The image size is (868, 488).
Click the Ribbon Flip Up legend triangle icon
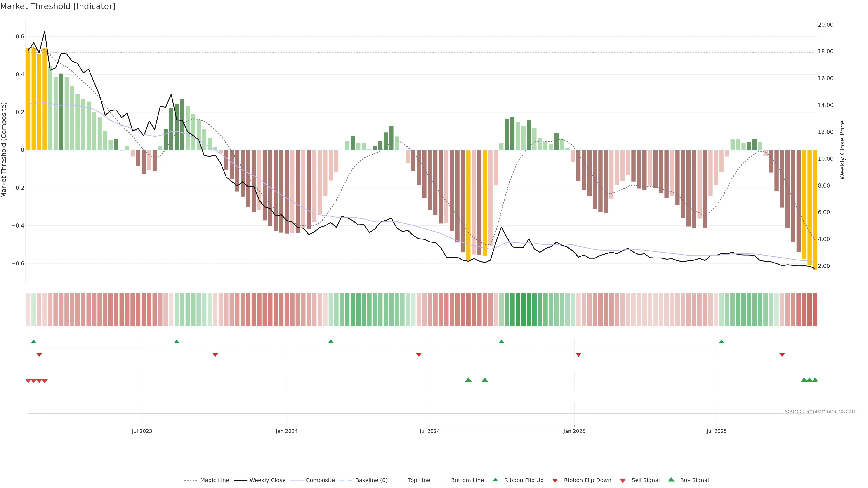pyautogui.click(x=495, y=480)
